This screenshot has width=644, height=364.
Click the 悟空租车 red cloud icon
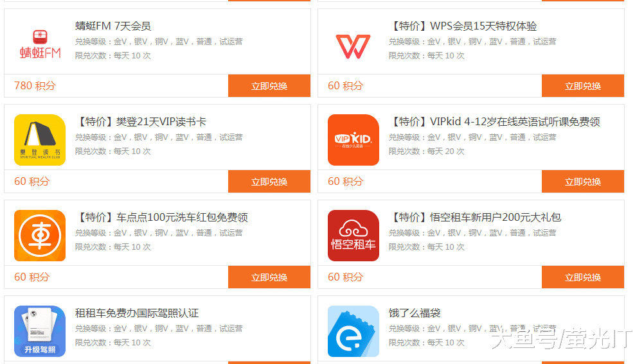pos(353,236)
